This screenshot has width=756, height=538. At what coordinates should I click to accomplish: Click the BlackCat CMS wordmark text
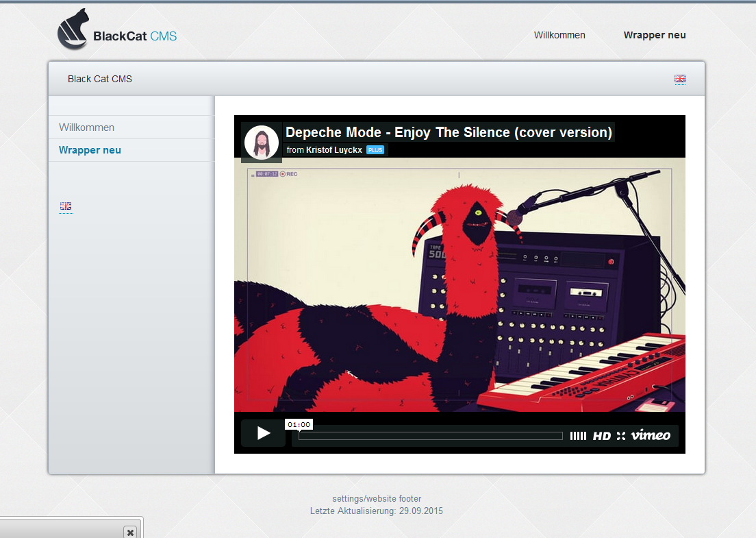point(135,36)
